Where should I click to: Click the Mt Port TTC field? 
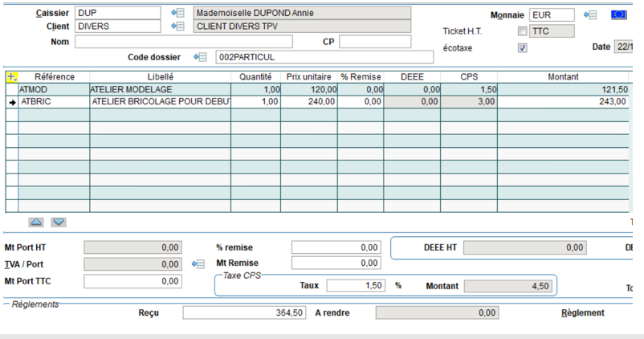click(x=133, y=281)
